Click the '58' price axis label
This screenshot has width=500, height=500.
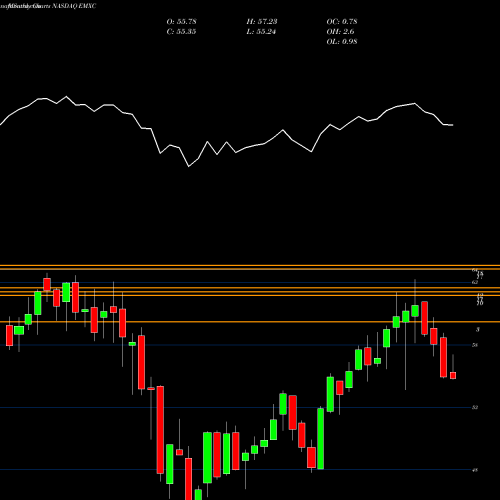click(475, 345)
